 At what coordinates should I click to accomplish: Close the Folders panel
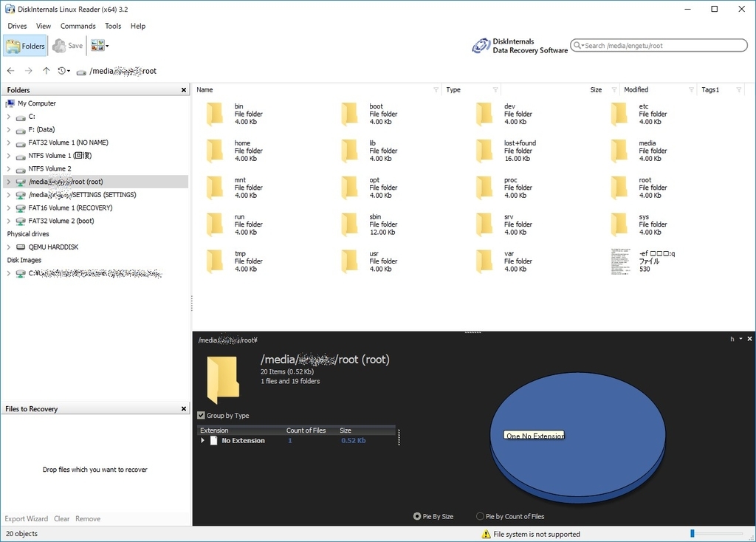tap(184, 89)
